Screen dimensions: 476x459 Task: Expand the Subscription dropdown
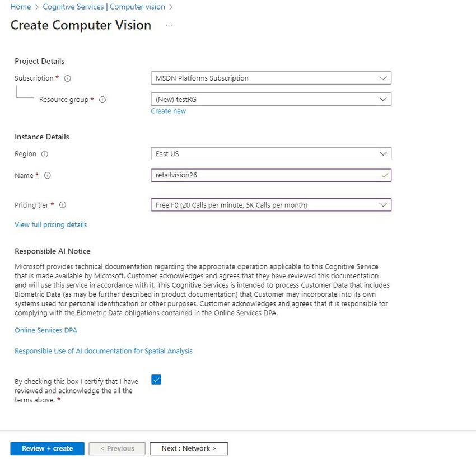(270, 78)
